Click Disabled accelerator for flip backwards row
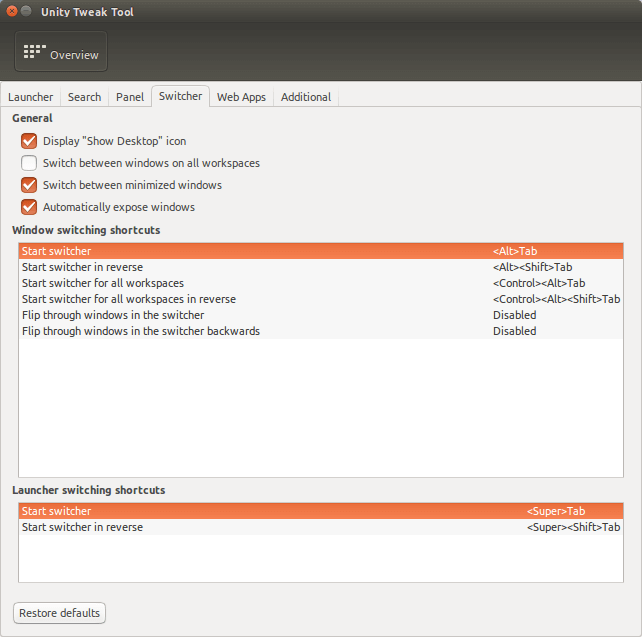The height and width of the screenshot is (637, 642). pos(514,331)
